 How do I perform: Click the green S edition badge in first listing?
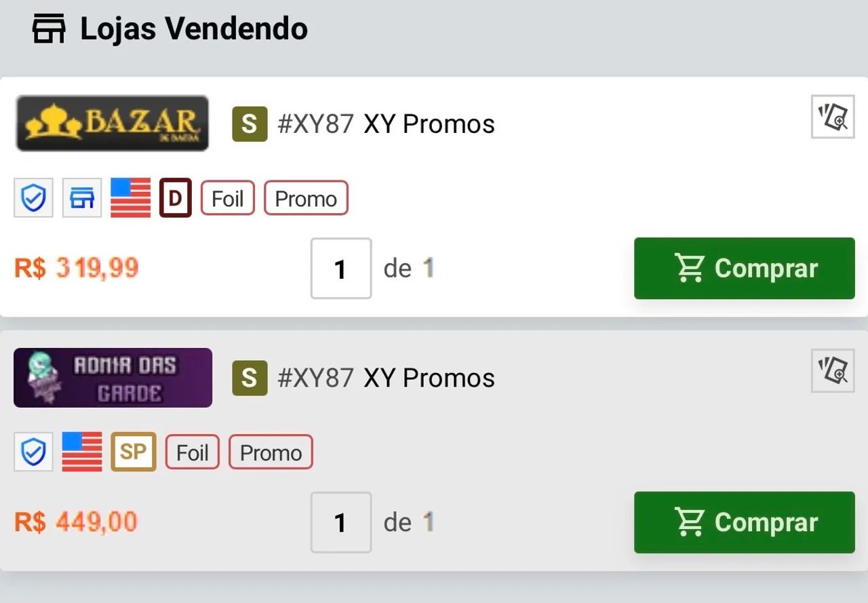click(250, 124)
